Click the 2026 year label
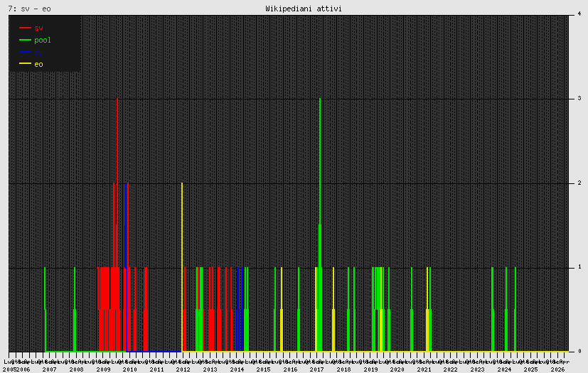Viewport: 588px width, 373px height. 557,369
